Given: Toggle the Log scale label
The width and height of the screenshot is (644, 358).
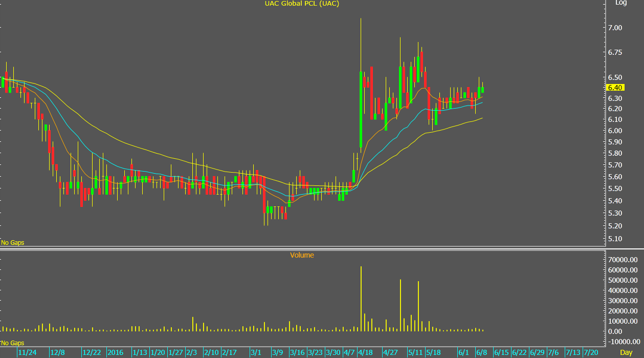Looking at the screenshot, I should (621, 3).
